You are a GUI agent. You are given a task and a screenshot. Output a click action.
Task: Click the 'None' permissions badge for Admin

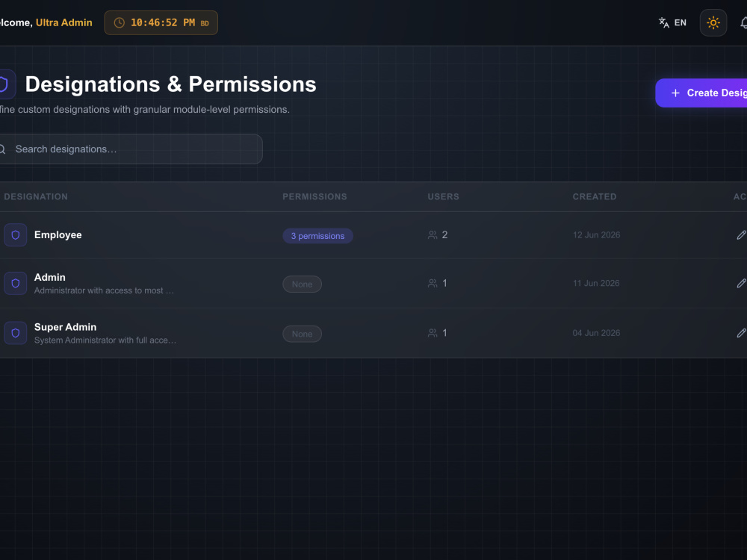coord(302,284)
